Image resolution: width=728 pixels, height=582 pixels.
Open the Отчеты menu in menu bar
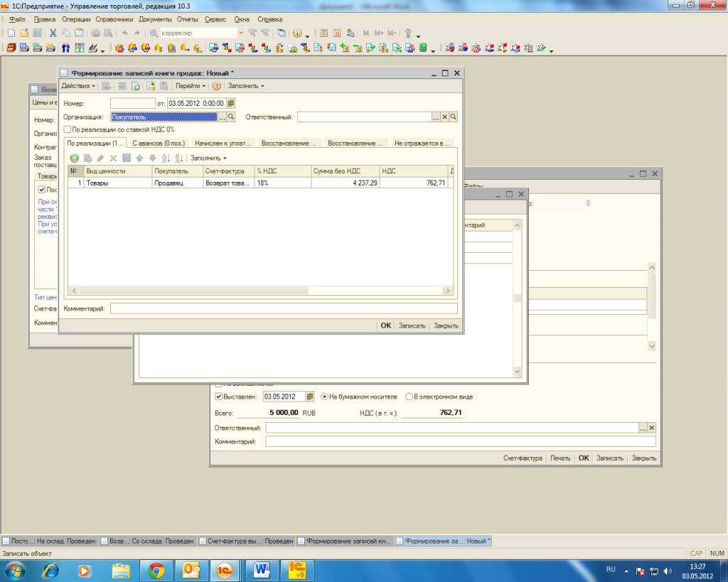point(188,19)
